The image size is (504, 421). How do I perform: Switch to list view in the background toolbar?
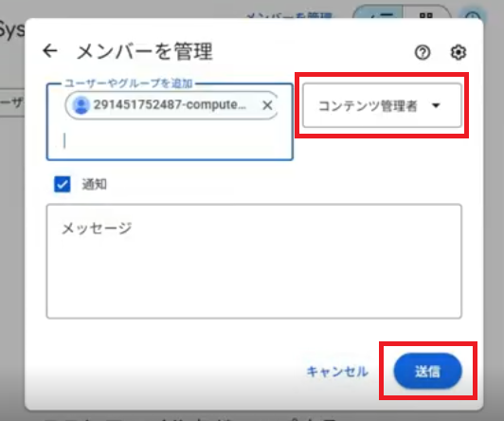[x=379, y=13]
